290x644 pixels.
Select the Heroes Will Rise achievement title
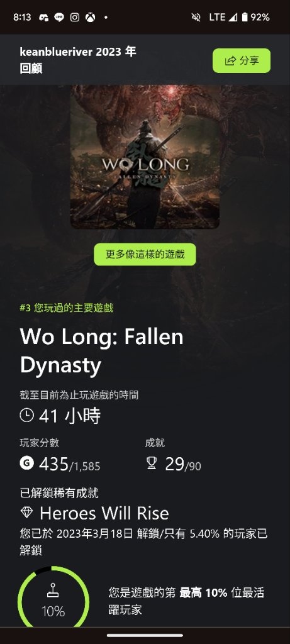click(104, 513)
